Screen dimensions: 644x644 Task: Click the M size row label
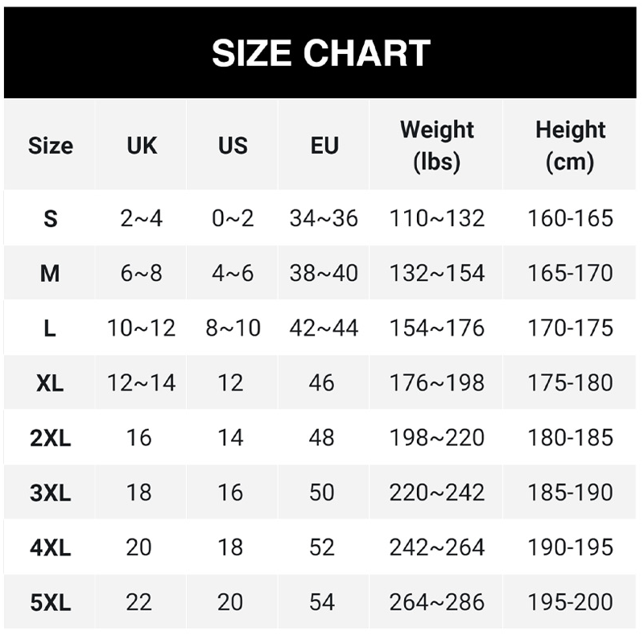(x=50, y=273)
